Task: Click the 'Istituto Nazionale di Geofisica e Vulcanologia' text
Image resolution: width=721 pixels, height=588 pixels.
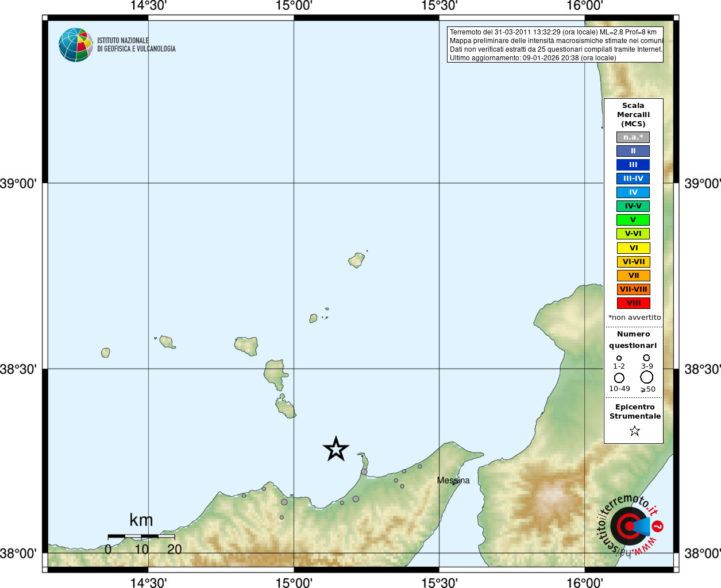Action: (136, 45)
